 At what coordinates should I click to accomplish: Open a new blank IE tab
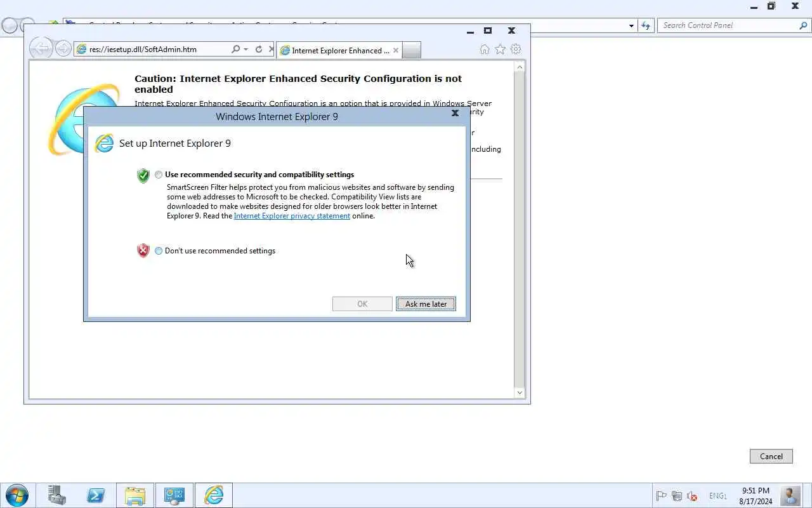412,51
